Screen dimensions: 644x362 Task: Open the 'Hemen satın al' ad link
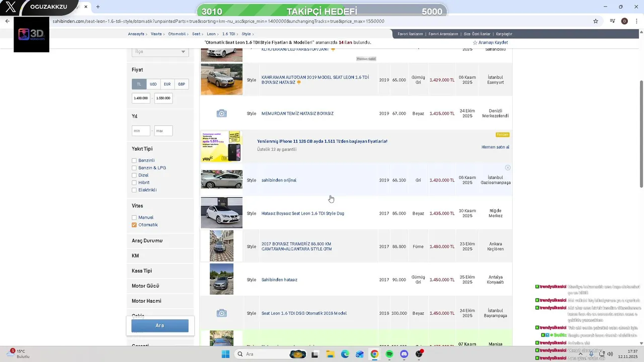click(x=495, y=147)
